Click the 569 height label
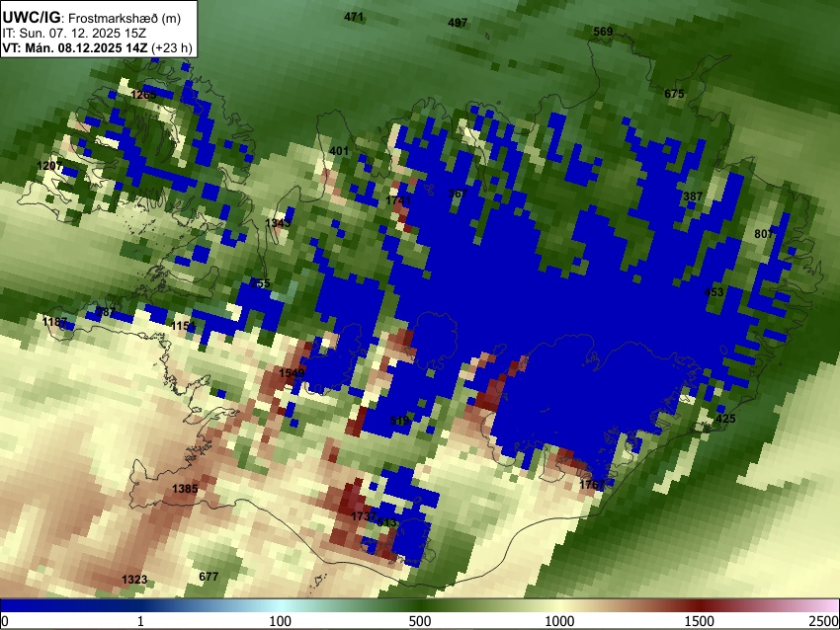This screenshot has height=630, width=840. (x=603, y=32)
